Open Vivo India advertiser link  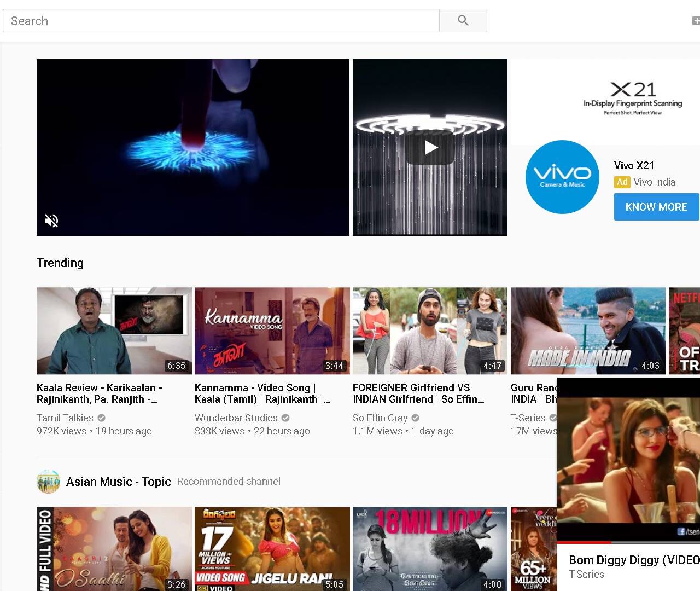[655, 182]
